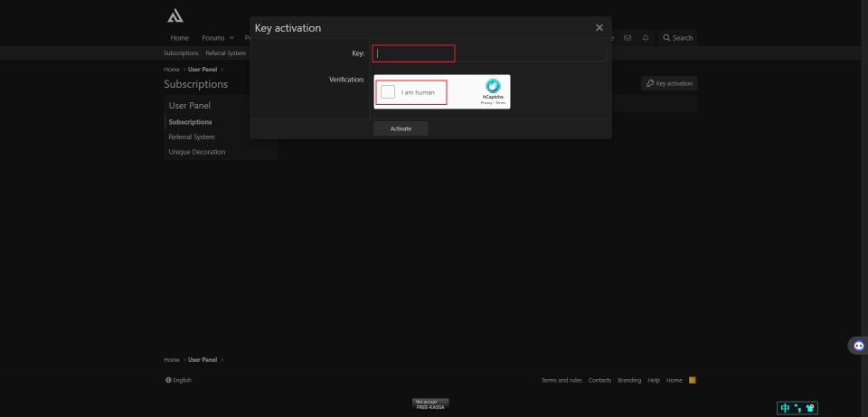Click the Contacts link in footer
The image size is (868, 417).
click(599, 380)
